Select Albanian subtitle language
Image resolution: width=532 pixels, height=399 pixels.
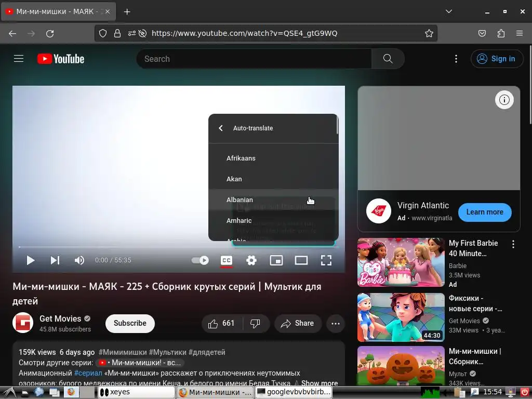273,199
